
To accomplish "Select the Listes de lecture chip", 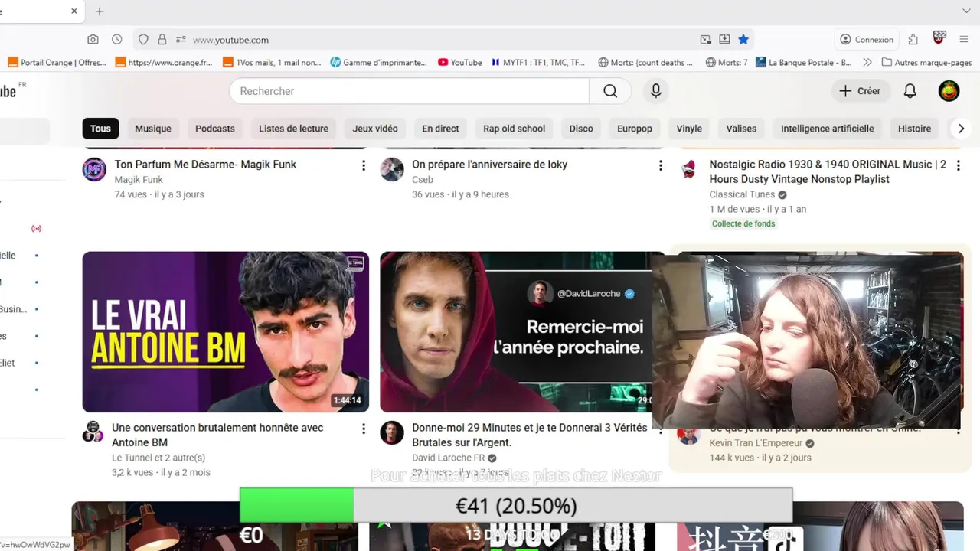I will 293,129.
